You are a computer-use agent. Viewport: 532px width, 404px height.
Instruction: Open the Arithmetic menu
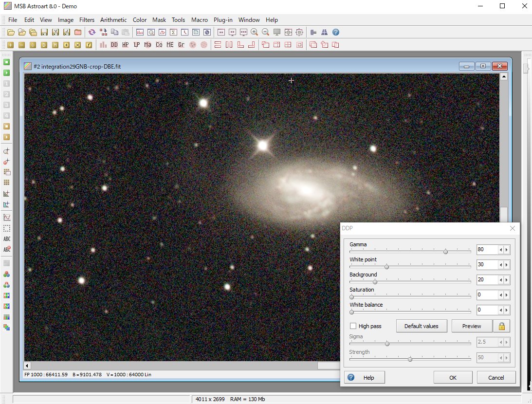[x=113, y=20]
